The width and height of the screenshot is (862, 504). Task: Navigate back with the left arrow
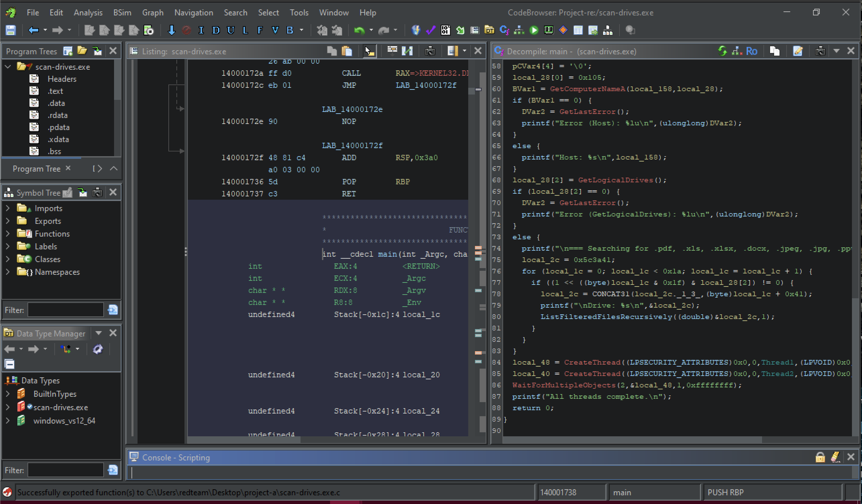33,30
